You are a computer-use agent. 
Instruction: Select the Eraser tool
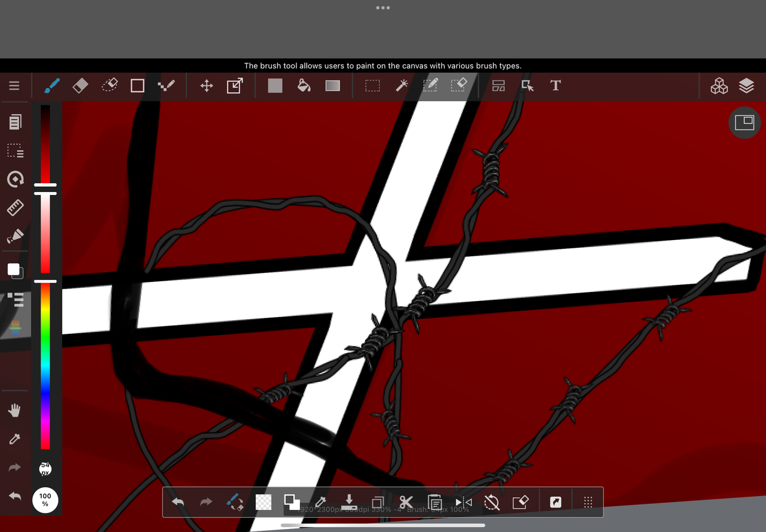pyautogui.click(x=80, y=86)
